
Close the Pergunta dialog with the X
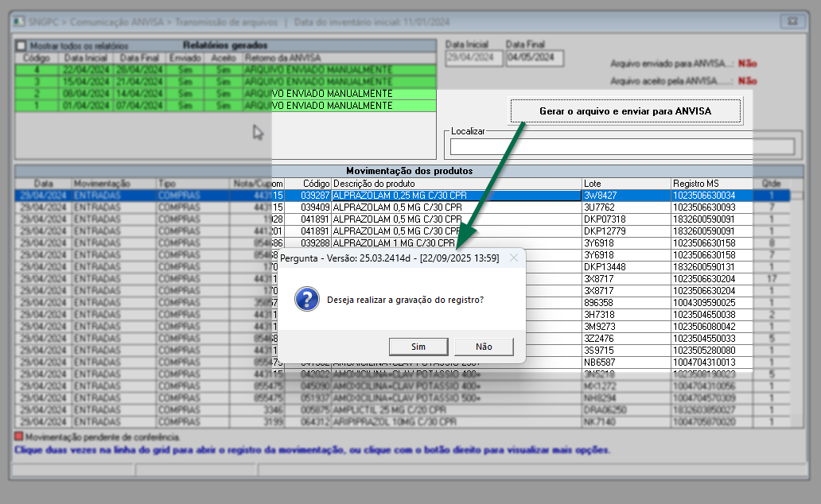514,258
